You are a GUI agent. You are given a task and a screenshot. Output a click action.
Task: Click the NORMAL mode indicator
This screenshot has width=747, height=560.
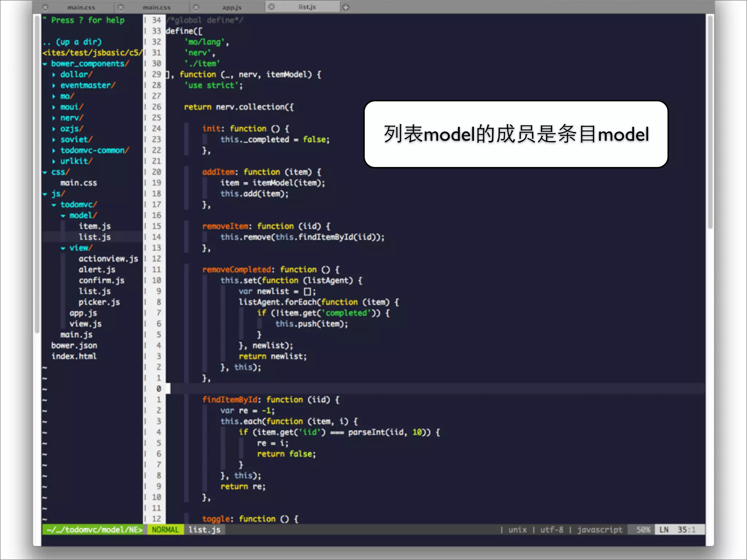(165, 530)
